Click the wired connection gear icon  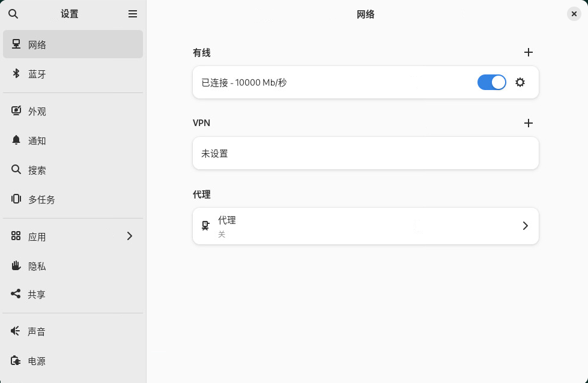(520, 82)
